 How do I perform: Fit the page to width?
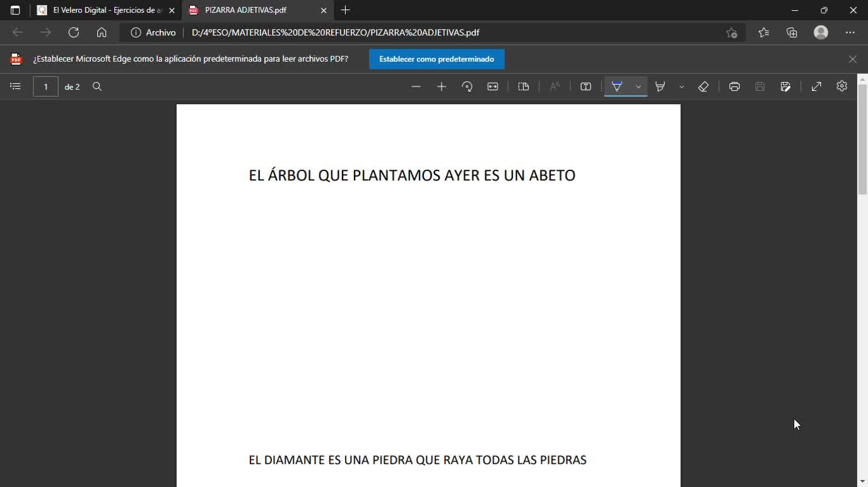493,86
